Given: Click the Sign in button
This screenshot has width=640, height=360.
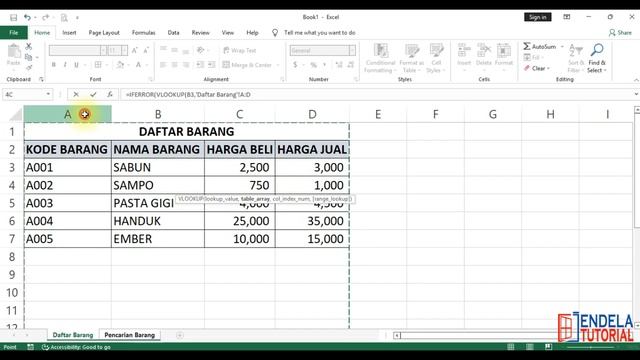Looking at the screenshot, I should coord(538,17).
